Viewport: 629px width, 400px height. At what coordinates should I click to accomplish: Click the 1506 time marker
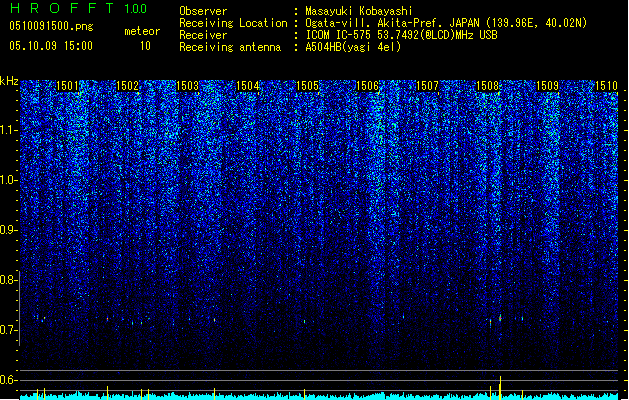[367, 85]
